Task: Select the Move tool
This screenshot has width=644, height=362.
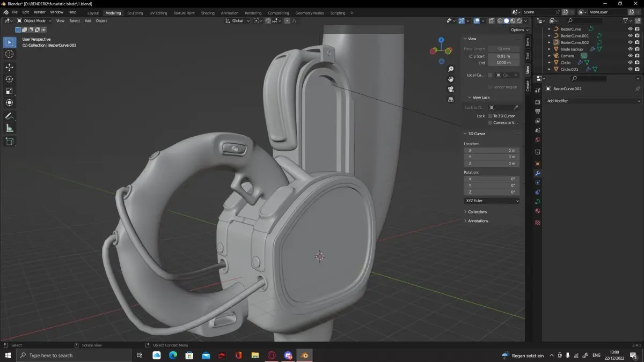Action: point(10,67)
